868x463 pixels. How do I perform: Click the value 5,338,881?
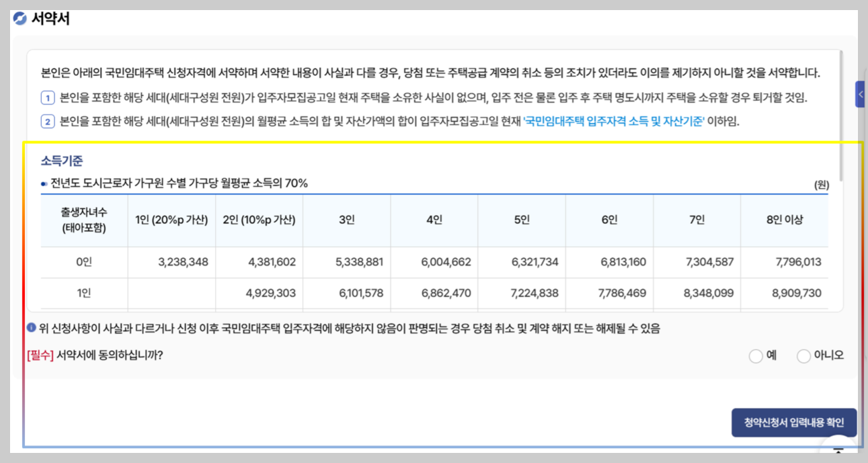tap(360, 262)
